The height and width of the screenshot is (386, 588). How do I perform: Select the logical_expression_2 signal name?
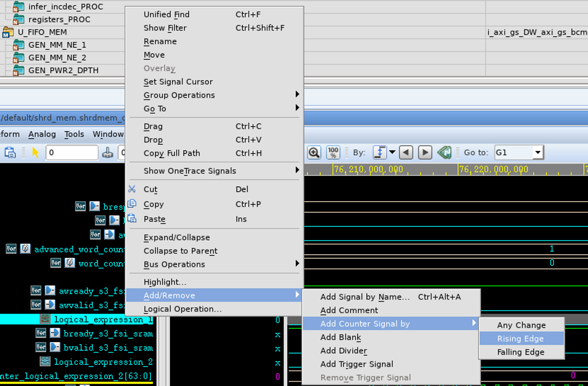pos(103,362)
